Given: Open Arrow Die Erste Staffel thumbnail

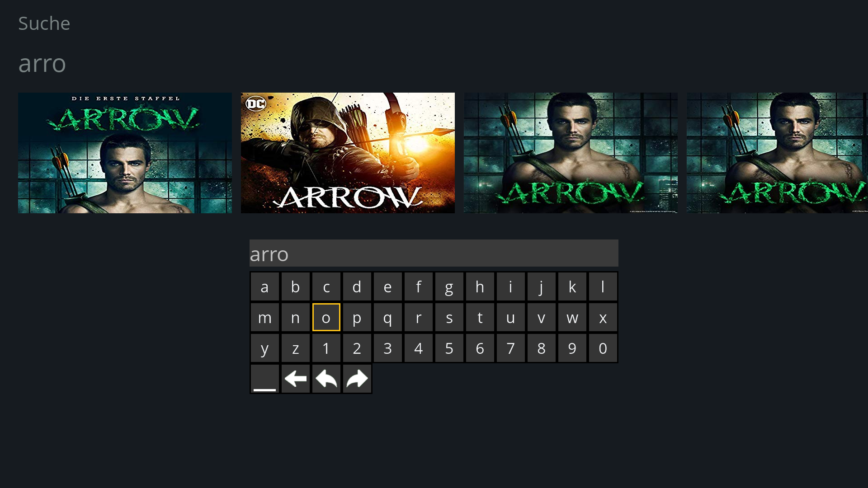Looking at the screenshot, I should (125, 153).
